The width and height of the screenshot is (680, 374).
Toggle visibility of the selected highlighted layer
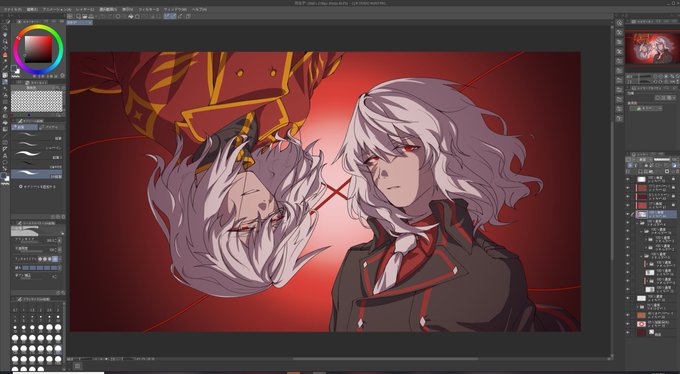(628, 214)
